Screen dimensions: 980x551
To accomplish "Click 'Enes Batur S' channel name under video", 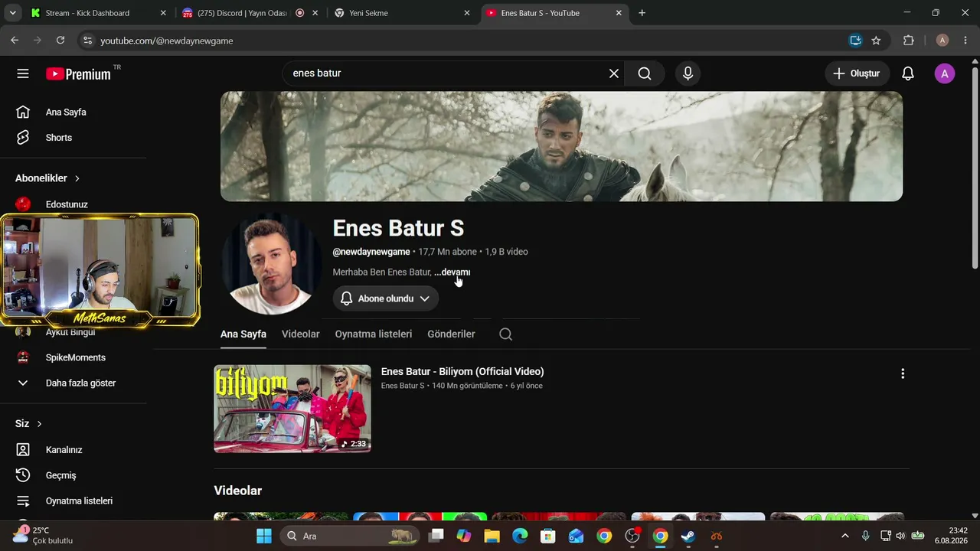I will [x=403, y=386].
